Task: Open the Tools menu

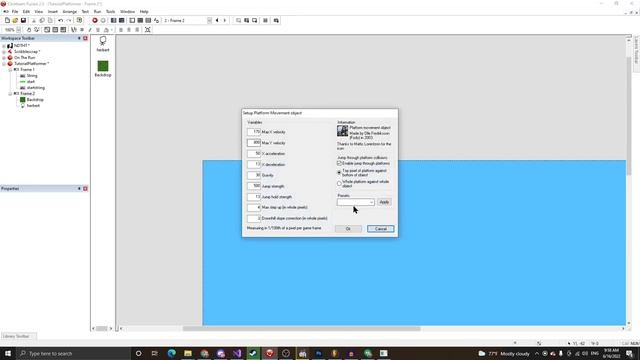Action: [x=110, y=12]
